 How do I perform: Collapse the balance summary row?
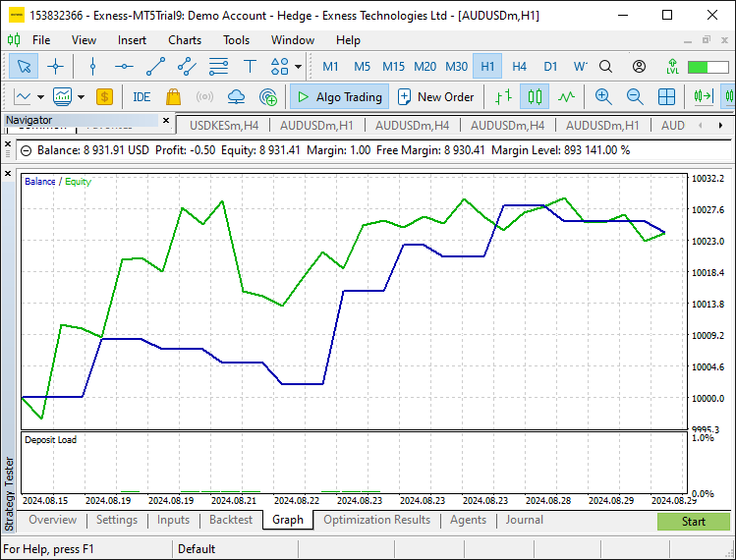coord(27,150)
